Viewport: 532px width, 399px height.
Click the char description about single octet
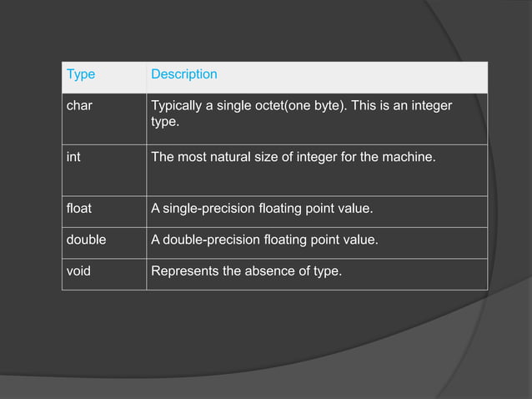tap(301, 114)
